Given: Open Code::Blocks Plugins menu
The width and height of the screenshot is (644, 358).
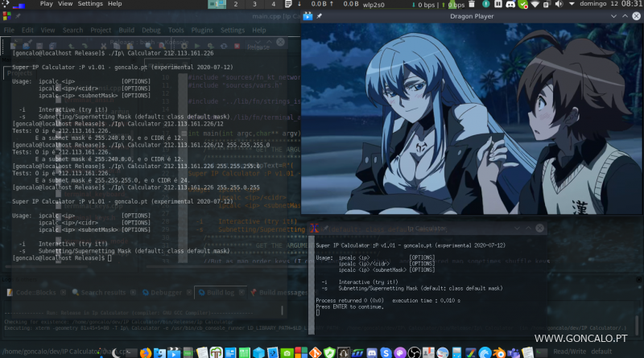Looking at the screenshot, I should [x=202, y=31].
